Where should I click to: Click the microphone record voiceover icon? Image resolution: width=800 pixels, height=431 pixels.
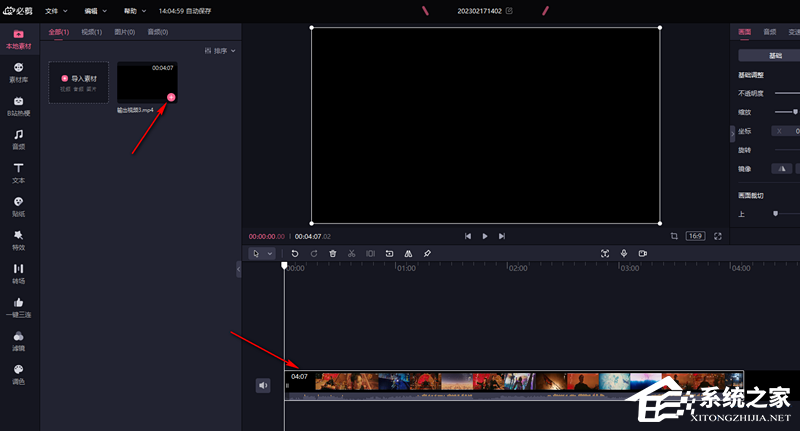(624, 254)
